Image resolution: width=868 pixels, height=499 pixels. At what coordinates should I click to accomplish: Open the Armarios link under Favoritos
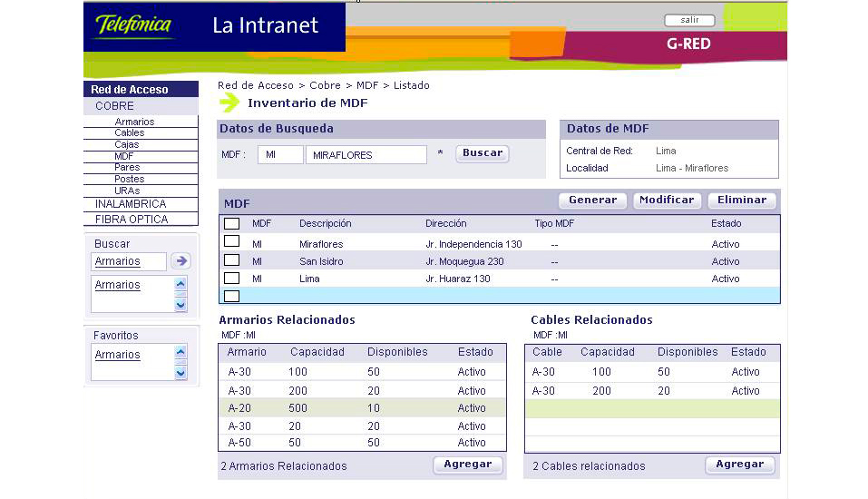click(x=118, y=355)
